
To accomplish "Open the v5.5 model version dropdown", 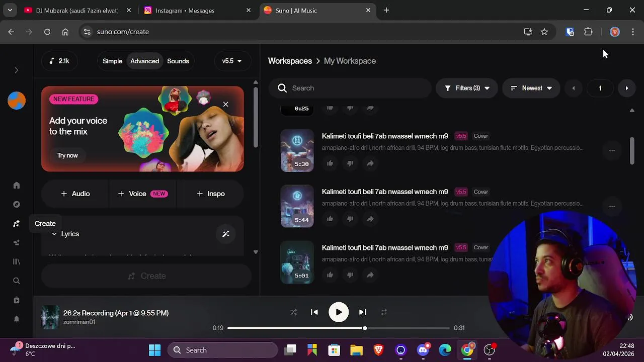I will (x=232, y=61).
